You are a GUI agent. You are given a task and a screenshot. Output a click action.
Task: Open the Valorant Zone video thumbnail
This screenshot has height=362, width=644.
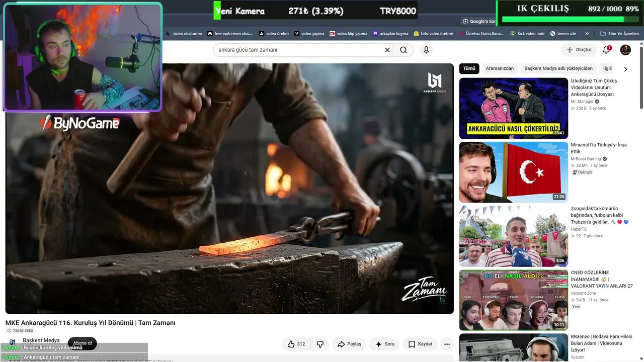tap(513, 300)
